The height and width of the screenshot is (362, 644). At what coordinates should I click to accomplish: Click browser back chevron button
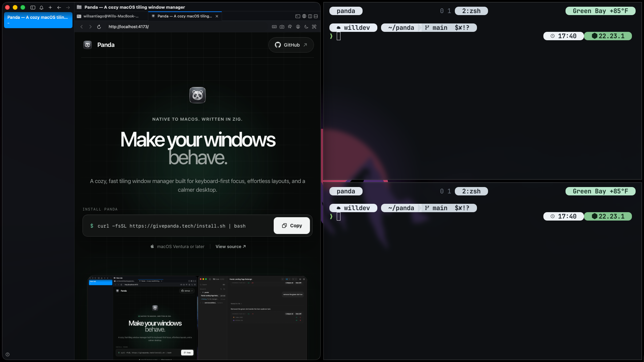(82, 27)
